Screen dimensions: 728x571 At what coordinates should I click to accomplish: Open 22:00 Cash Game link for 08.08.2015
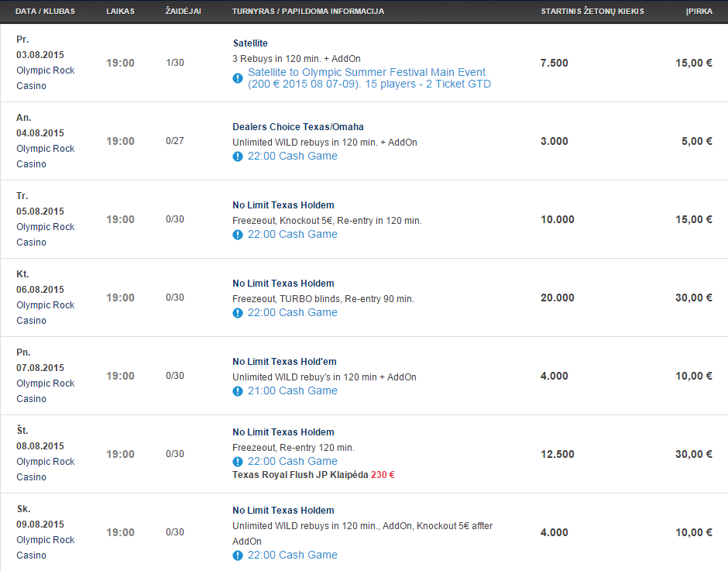(293, 461)
